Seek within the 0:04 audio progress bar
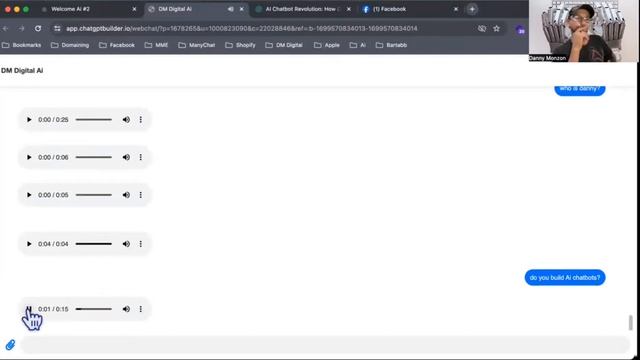640x360 pixels. coord(93,244)
